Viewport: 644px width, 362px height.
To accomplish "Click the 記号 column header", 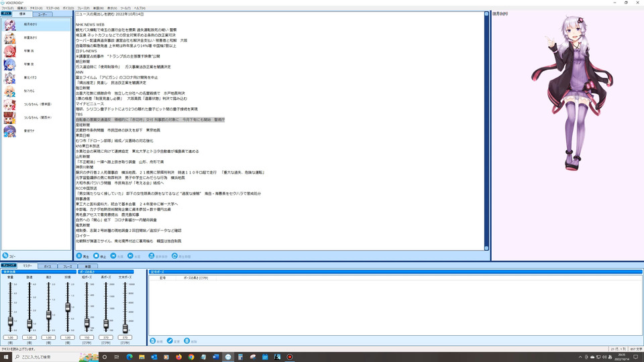I will tap(162, 278).
